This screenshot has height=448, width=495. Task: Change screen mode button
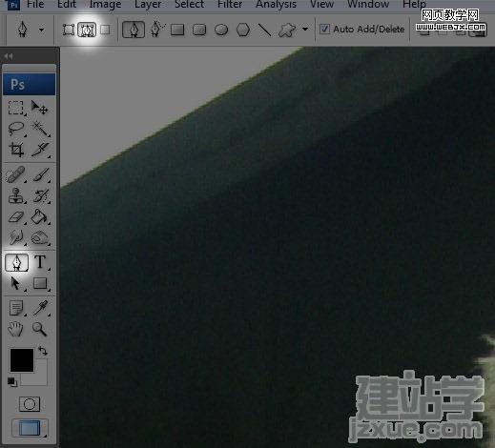coord(30,428)
